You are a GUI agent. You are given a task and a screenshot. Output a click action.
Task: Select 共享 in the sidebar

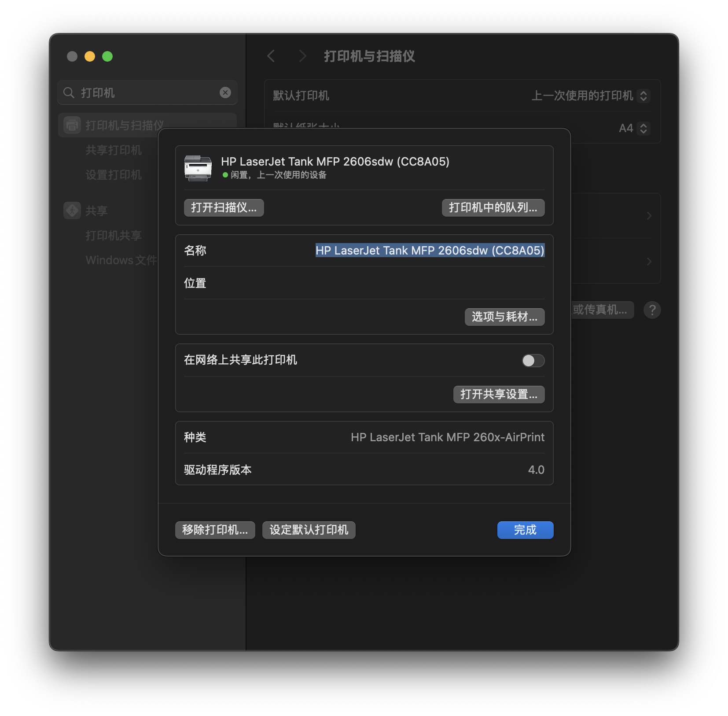pos(96,210)
